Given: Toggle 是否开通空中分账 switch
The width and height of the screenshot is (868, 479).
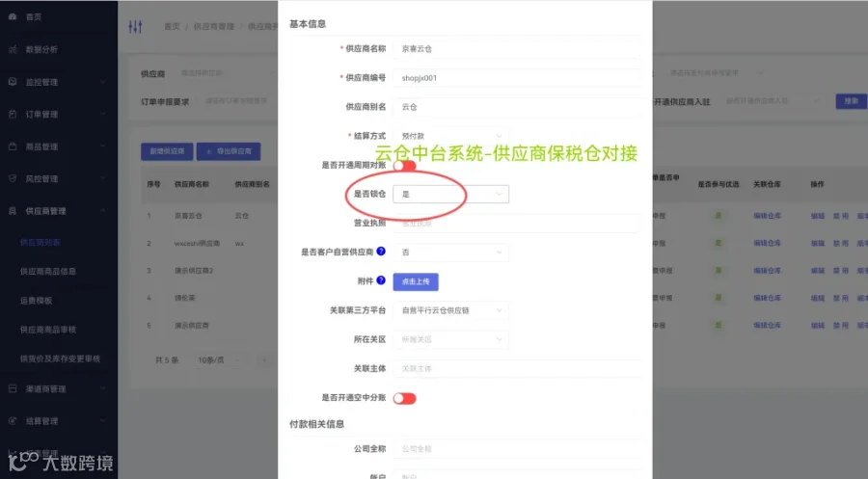Looking at the screenshot, I should [405, 398].
